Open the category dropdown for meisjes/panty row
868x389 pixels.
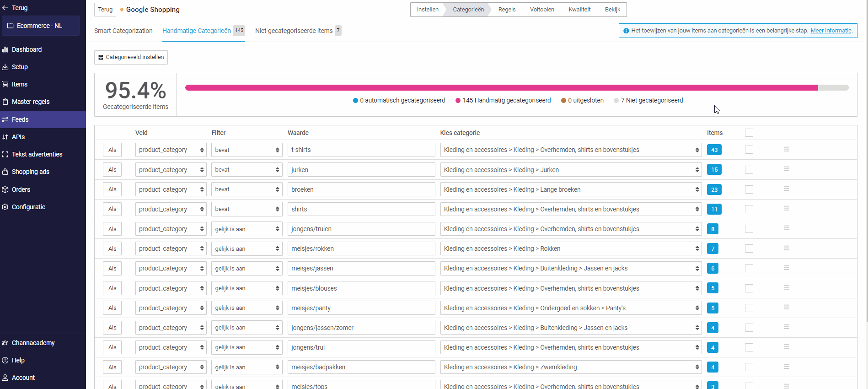pyautogui.click(x=571, y=308)
